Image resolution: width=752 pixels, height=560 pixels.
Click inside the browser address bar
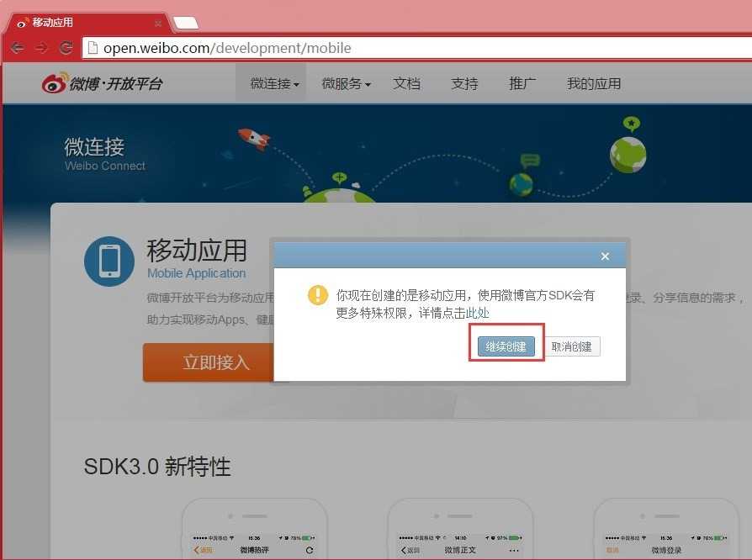point(252,48)
